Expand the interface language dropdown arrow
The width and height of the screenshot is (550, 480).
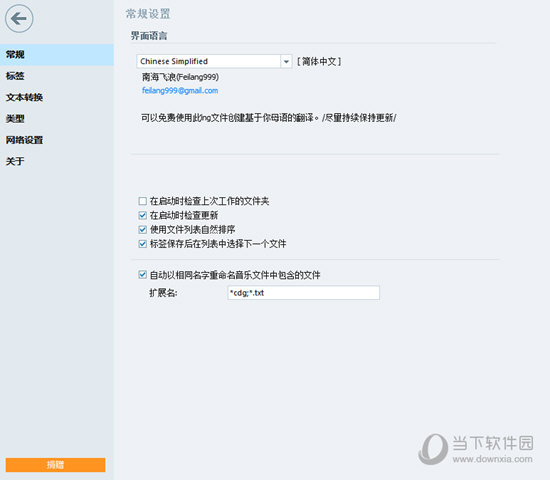tap(286, 62)
